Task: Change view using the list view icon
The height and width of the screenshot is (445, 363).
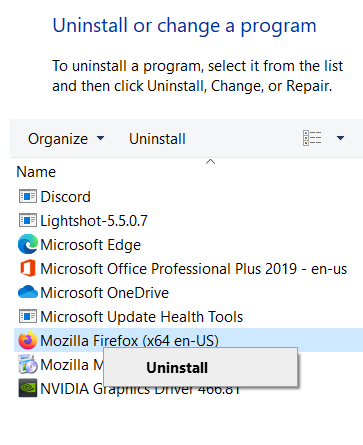Action: pyautogui.click(x=312, y=138)
